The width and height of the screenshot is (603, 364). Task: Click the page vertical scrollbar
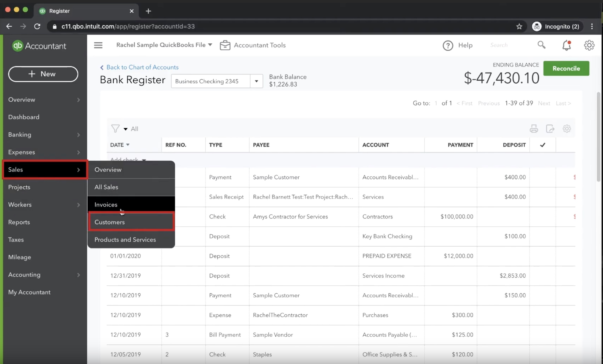click(598, 137)
